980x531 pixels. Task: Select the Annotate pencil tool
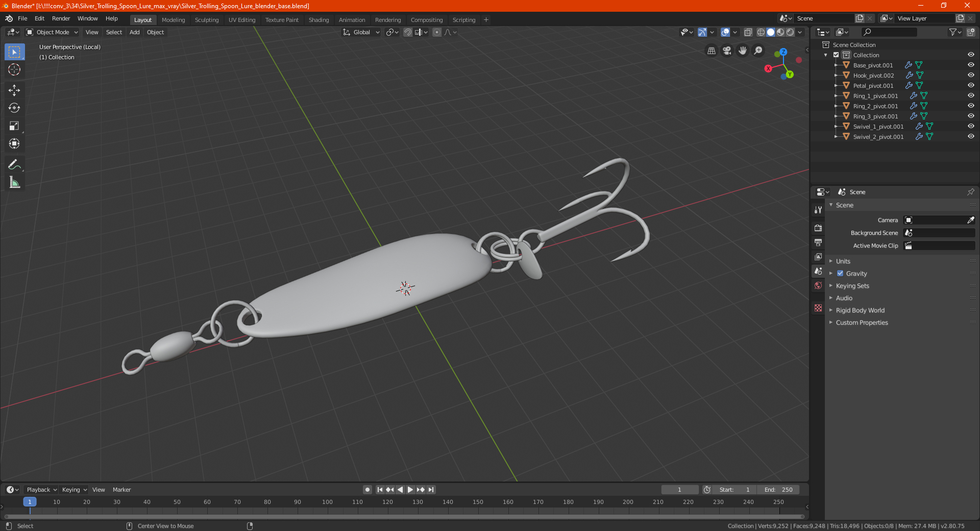[x=14, y=164]
